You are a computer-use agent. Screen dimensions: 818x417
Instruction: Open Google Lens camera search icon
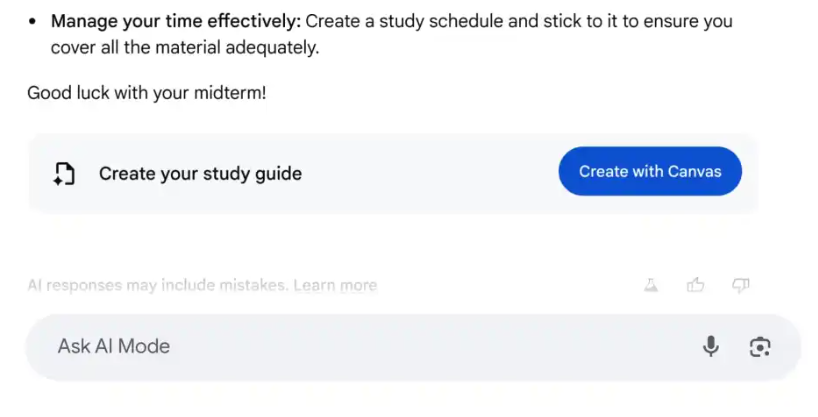click(760, 346)
